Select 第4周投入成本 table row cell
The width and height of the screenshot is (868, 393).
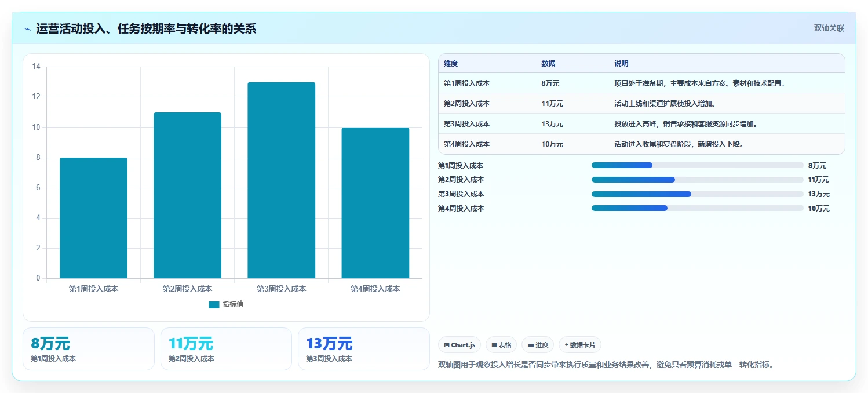466,144
